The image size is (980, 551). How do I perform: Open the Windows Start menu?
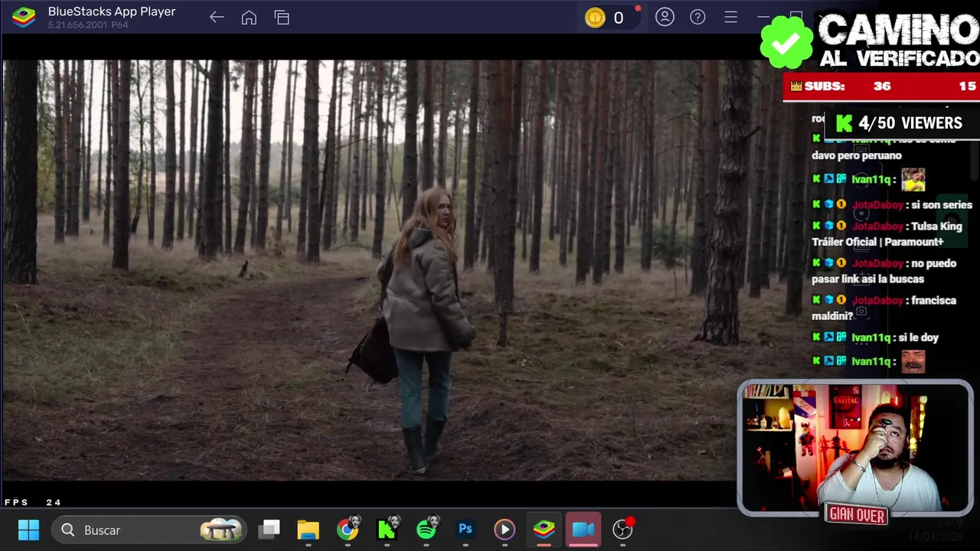(x=28, y=530)
